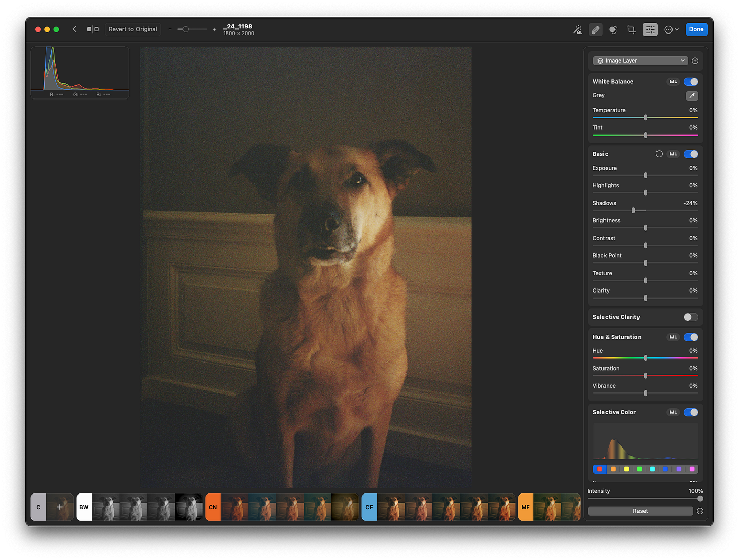Pick the Grey eyedropper tool

(692, 95)
